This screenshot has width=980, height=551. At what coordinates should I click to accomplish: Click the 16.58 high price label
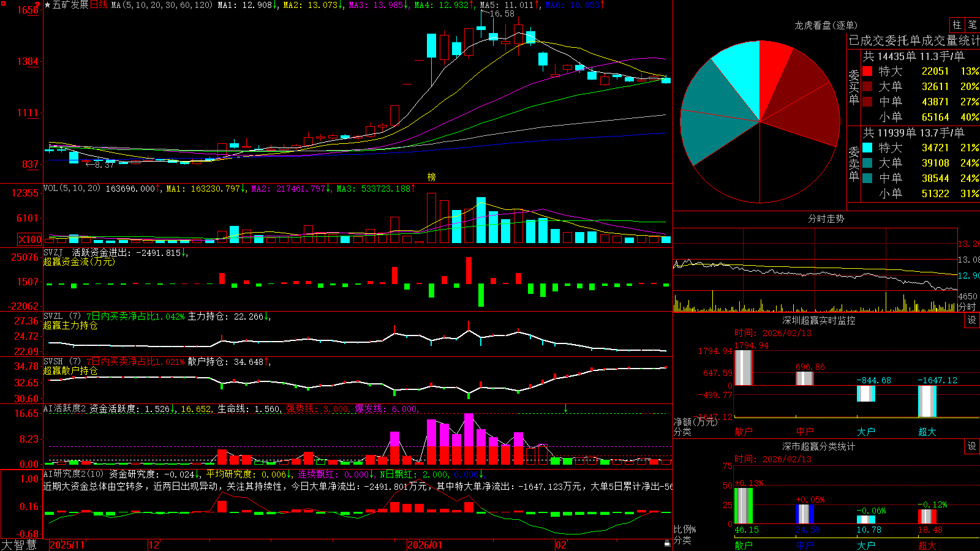pyautogui.click(x=502, y=13)
